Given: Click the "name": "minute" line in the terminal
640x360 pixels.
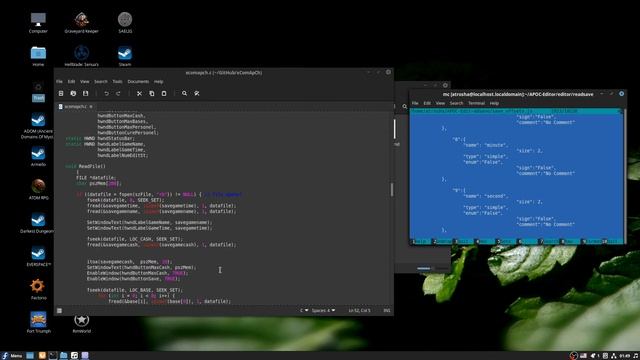Looking at the screenshot, I should coord(485,145).
